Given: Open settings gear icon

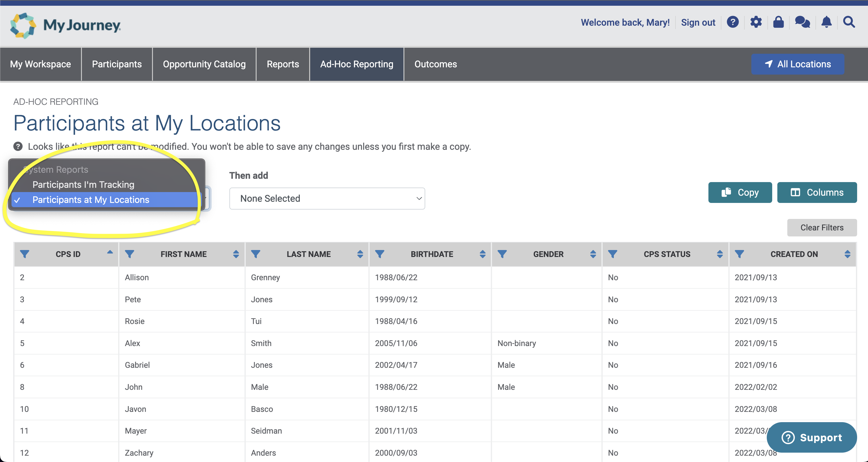Looking at the screenshot, I should pyautogui.click(x=756, y=22).
